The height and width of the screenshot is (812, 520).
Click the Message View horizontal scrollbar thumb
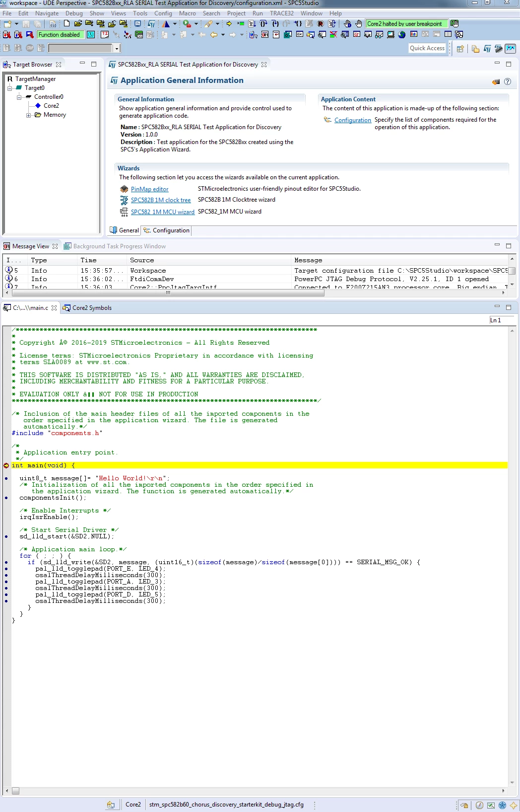[168, 293]
